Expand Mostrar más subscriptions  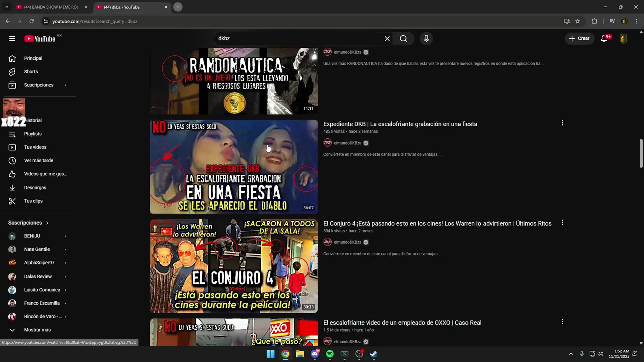(38, 330)
